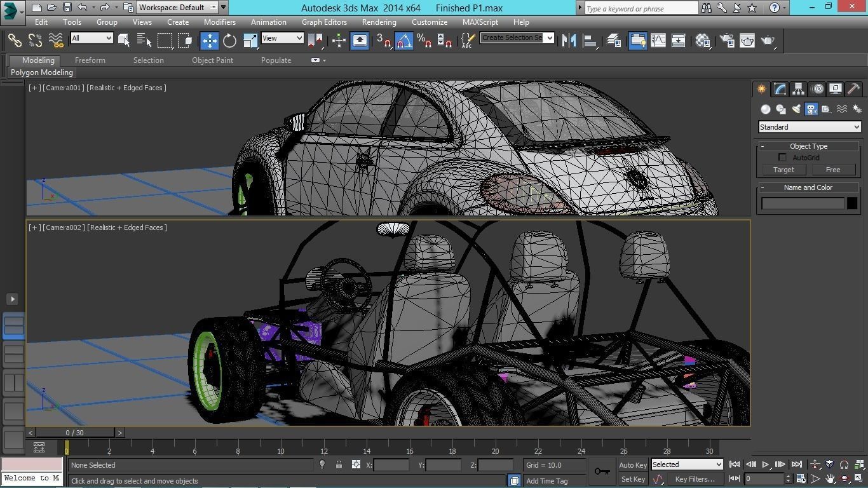The image size is (868, 488).
Task: Enable the Angle Snap toggle
Action: 403,40
